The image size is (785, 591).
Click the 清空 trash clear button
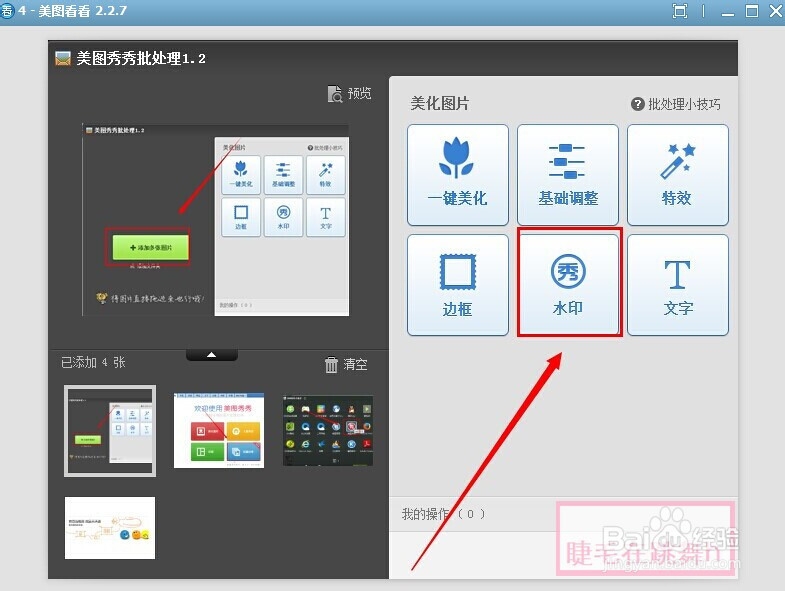pos(346,364)
